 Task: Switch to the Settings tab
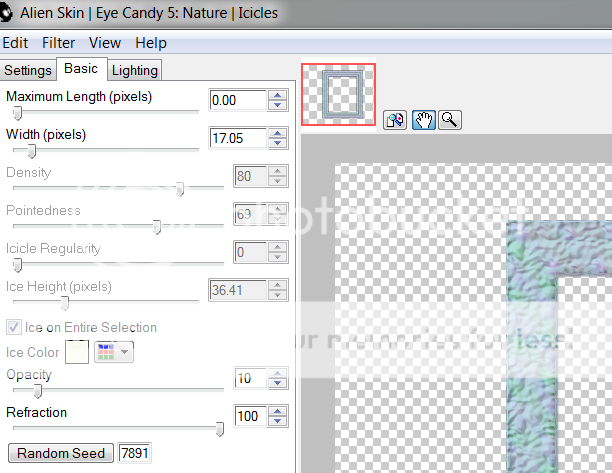[x=28, y=70]
